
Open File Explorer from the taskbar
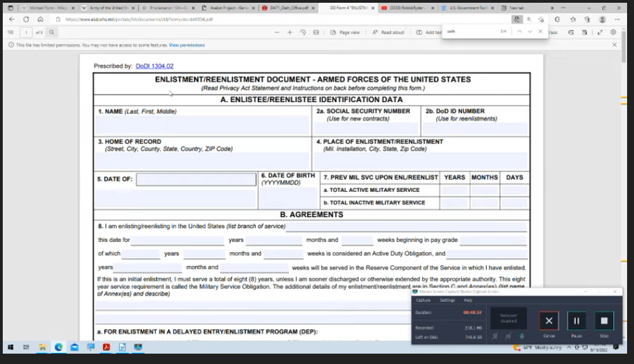click(x=42, y=347)
